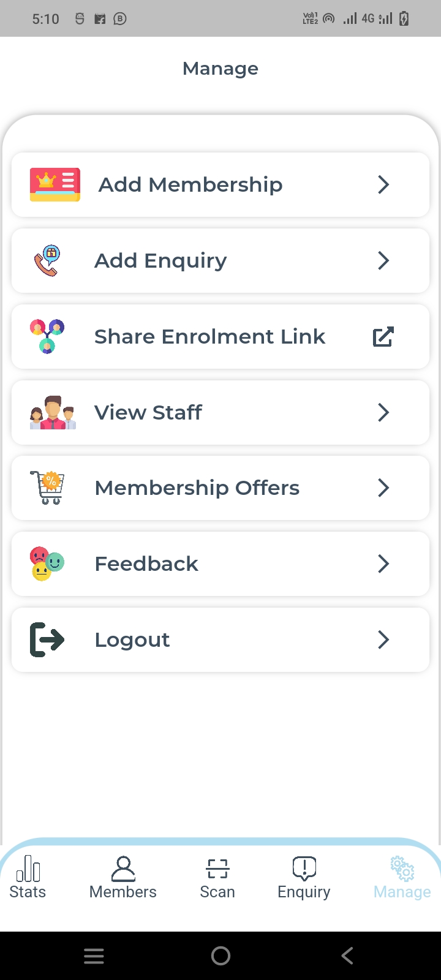Switch to the Stats tab

(28, 877)
